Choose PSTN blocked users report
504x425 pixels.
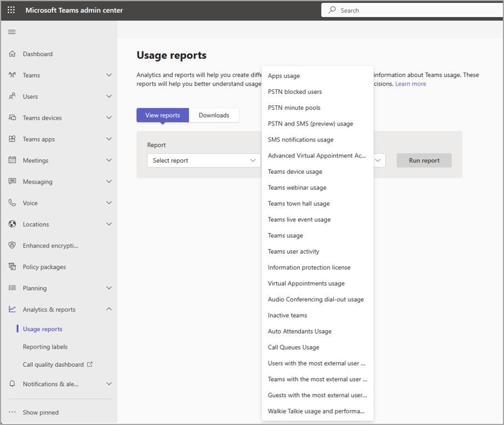tap(317, 92)
